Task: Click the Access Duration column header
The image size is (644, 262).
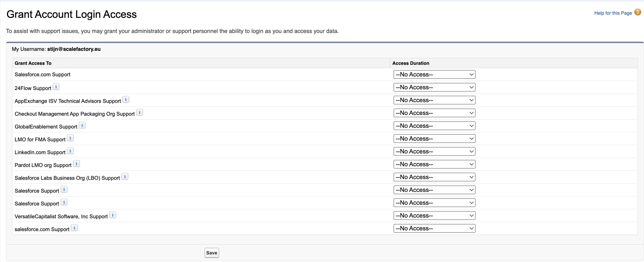Action: click(x=411, y=63)
